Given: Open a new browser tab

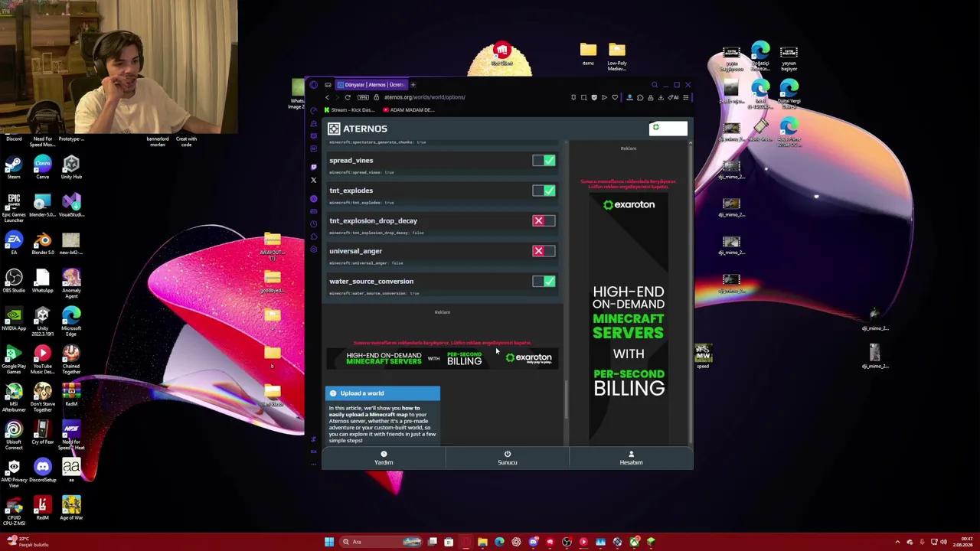Looking at the screenshot, I should [413, 85].
